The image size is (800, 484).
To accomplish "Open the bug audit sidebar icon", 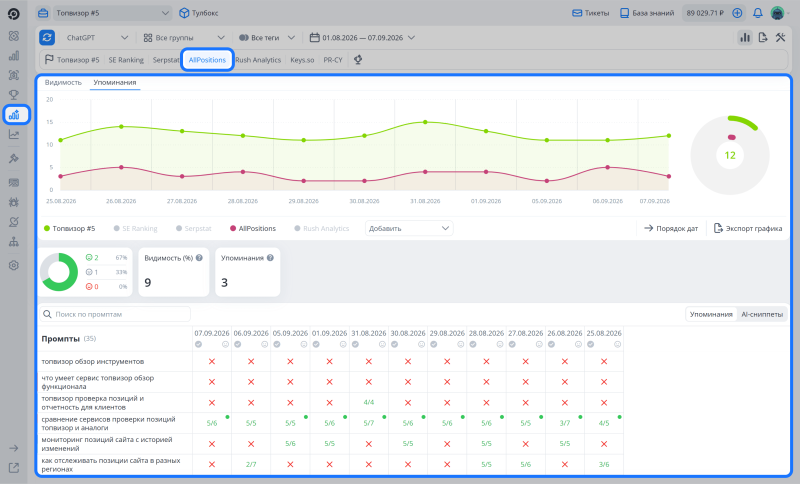I will coord(14,202).
